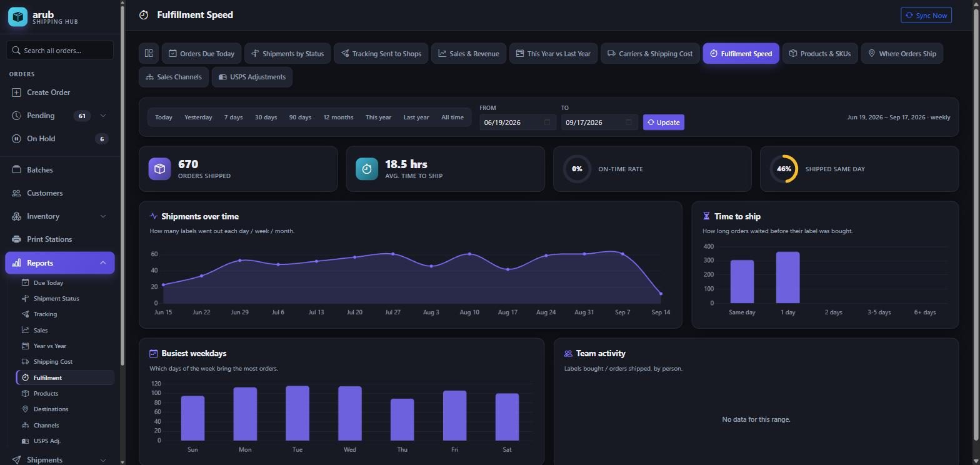The image size is (980, 465).
Task: Click the purple box Orders Shipped icon
Action: click(x=159, y=169)
